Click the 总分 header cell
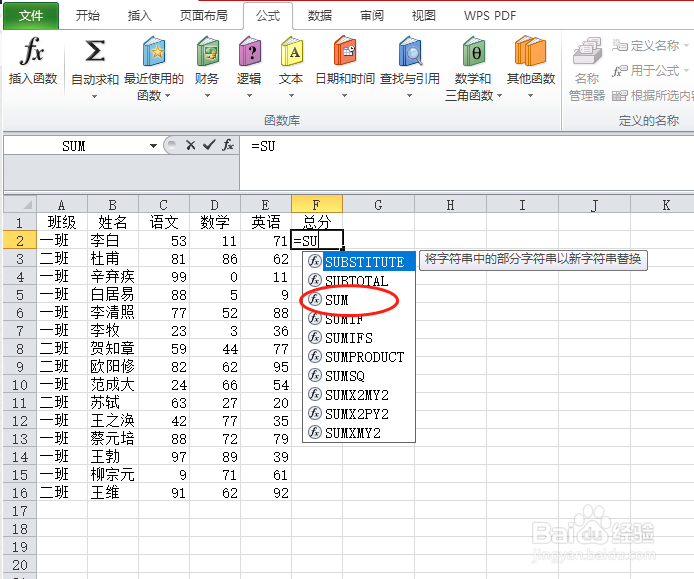The image size is (694, 579). click(x=316, y=222)
